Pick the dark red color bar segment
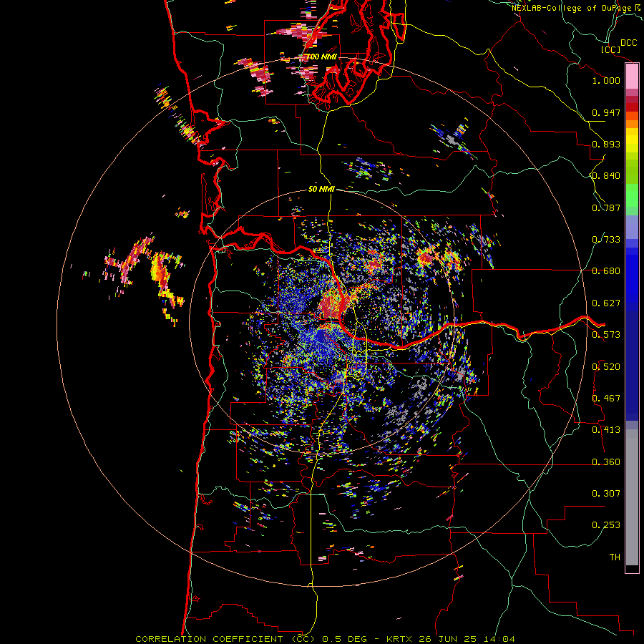The width and height of the screenshot is (644, 644). [632, 107]
